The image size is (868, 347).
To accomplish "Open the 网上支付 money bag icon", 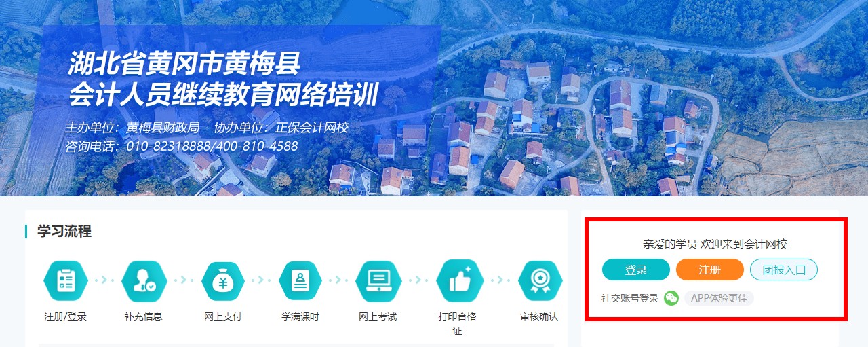I will [x=223, y=281].
